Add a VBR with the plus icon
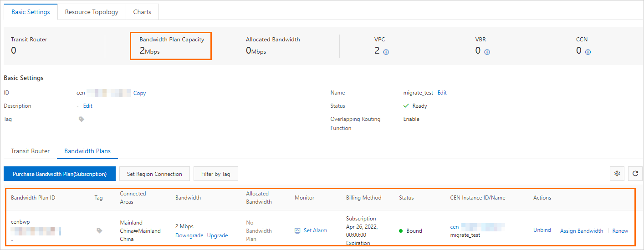 (x=487, y=52)
